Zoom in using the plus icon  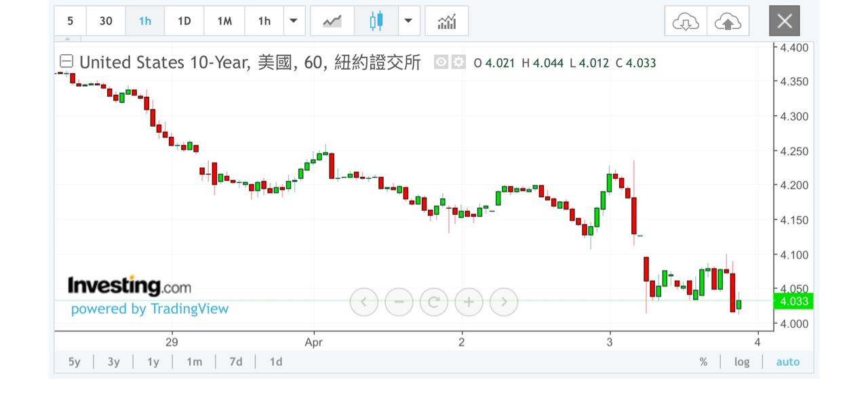tap(469, 302)
